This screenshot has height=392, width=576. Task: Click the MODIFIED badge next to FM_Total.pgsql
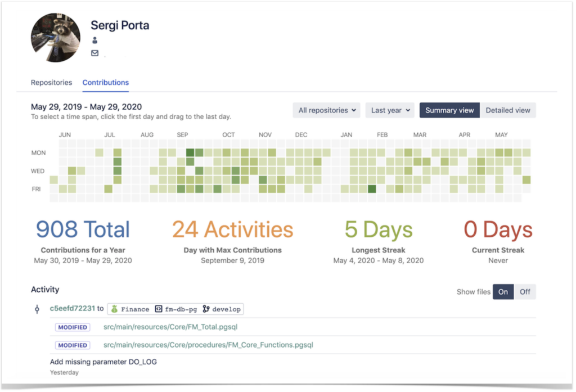pos(73,327)
